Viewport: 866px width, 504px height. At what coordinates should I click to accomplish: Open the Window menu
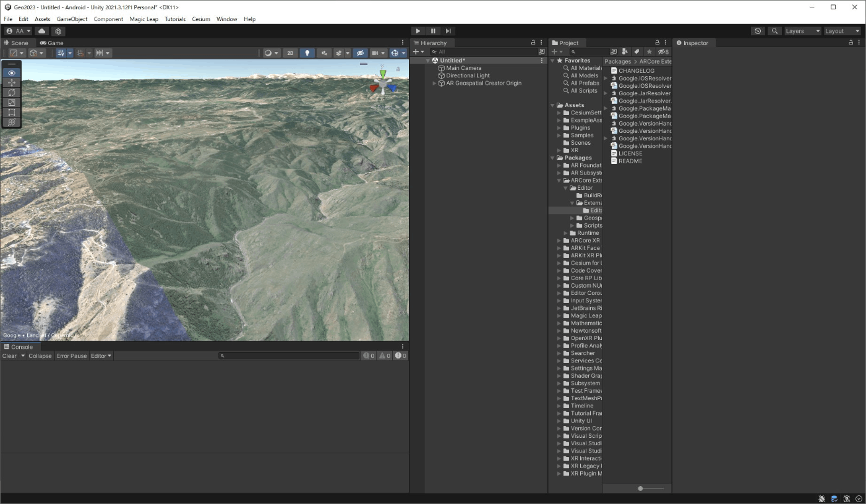coord(226,19)
